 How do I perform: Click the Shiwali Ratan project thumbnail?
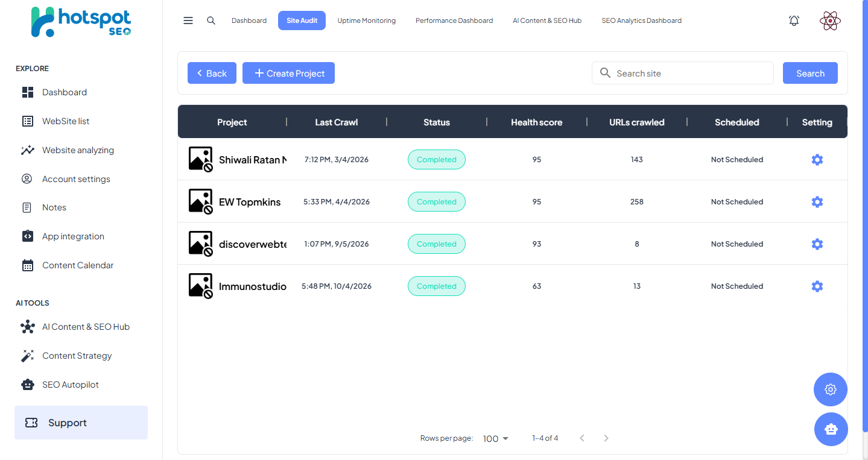(x=201, y=160)
